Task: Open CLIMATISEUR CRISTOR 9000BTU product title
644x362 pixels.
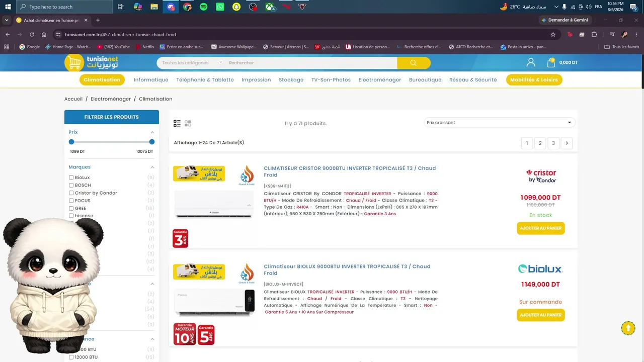Action: (x=350, y=171)
